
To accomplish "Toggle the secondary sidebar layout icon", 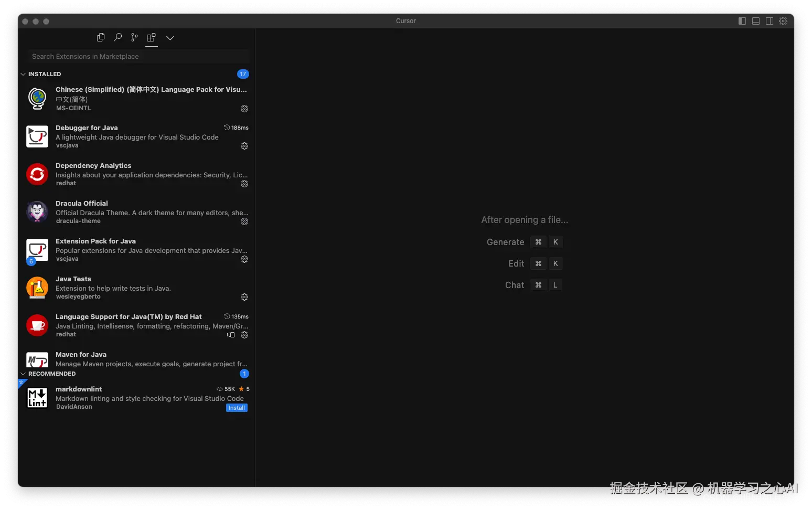I will 770,21.
